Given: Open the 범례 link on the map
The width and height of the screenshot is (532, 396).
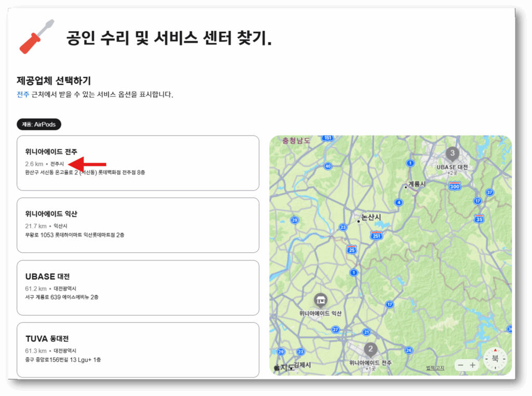Looking at the screenshot, I should [430, 367].
